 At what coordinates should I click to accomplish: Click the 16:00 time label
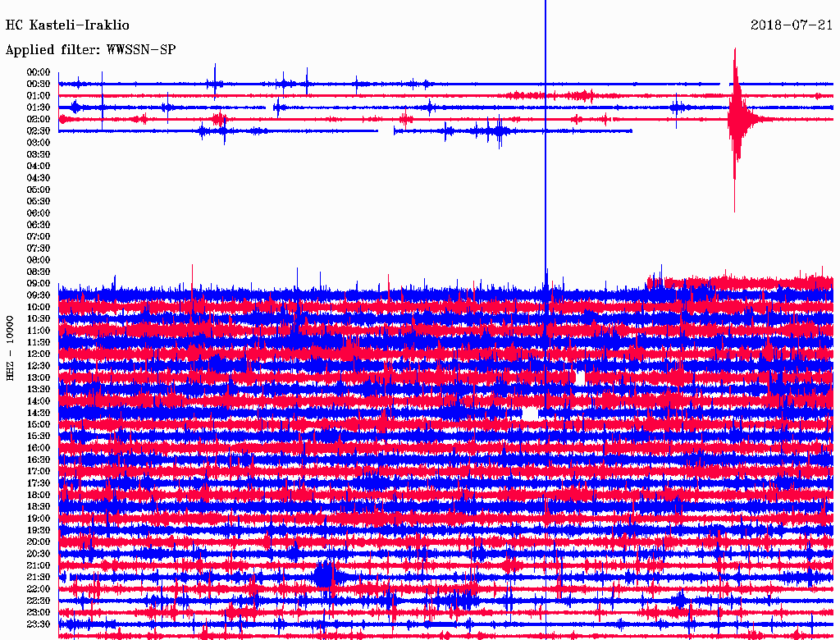(x=39, y=448)
